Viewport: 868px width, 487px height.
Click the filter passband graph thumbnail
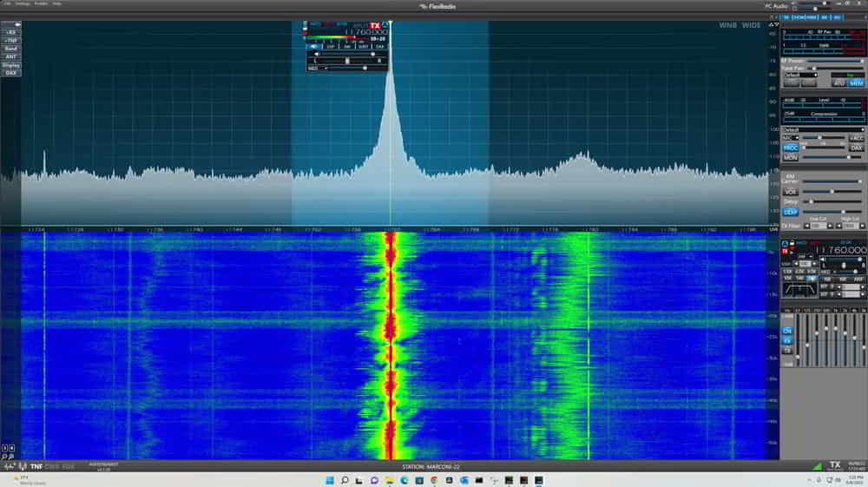800,291
